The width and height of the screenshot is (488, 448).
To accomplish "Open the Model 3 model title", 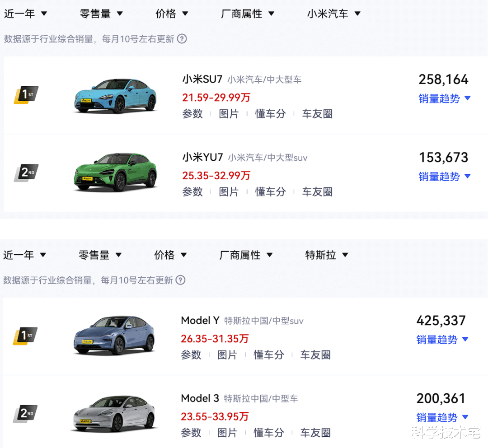I will coord(200,398).
